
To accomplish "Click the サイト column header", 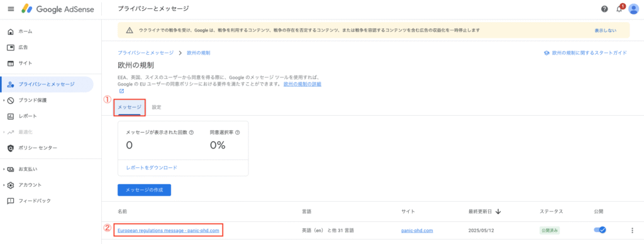I will click(x=408, y=211).
